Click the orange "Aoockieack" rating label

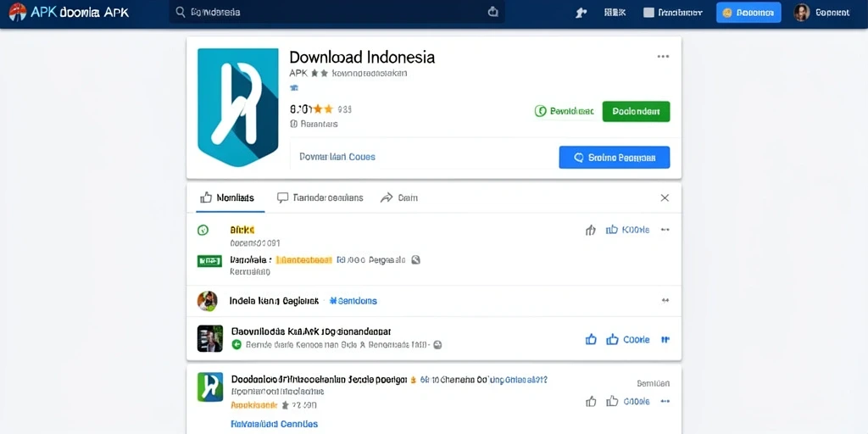pyautogui.click(x=253, y=405)
